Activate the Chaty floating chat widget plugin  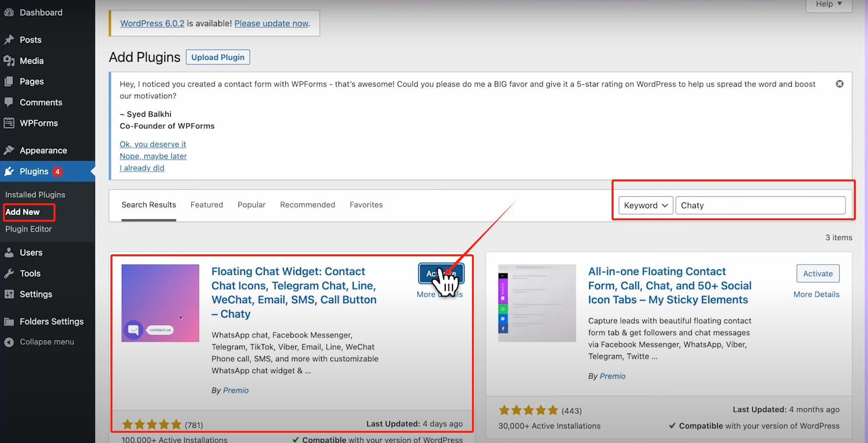(x=440, y=273)
